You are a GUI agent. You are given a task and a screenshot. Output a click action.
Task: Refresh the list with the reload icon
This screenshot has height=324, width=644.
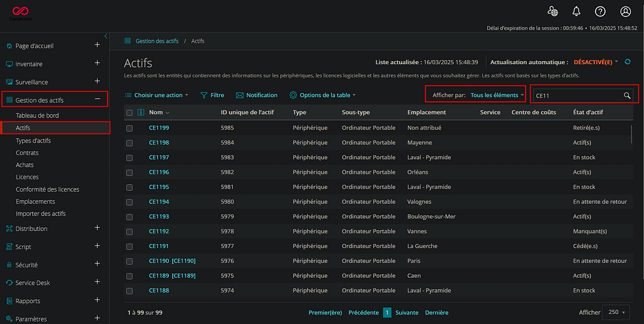pos(628,62)
